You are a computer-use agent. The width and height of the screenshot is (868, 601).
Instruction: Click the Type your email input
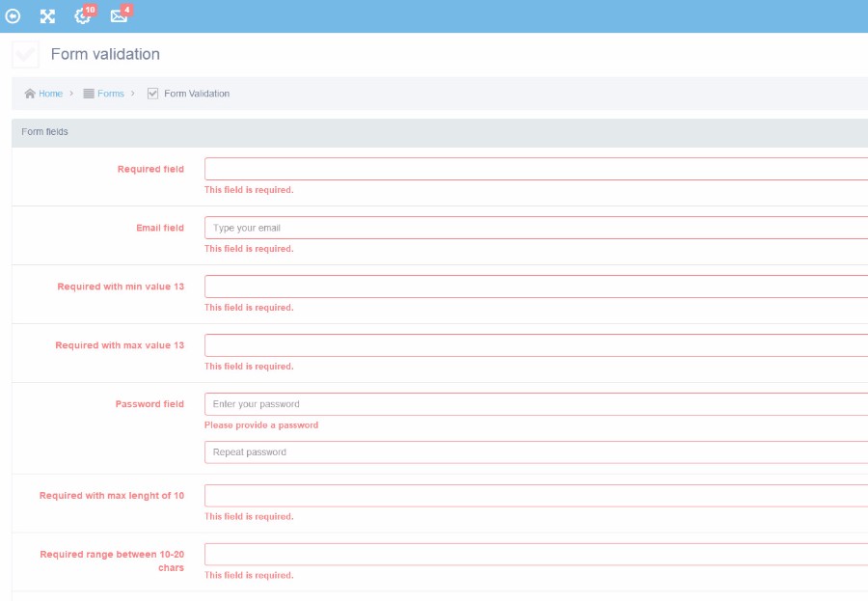click(535, 228)
